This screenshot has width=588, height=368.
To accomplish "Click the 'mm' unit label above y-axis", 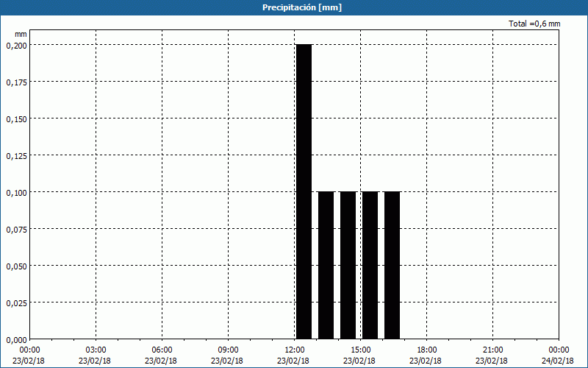I will pyautogui.click(x=21, y=34).
